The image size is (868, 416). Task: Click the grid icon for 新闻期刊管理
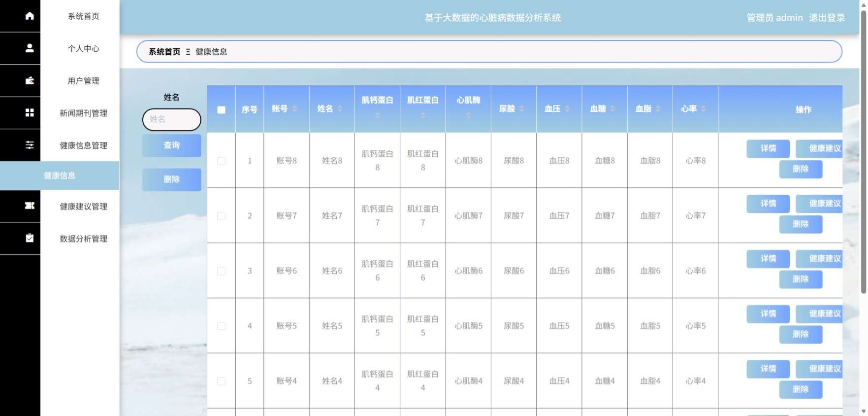30,113
